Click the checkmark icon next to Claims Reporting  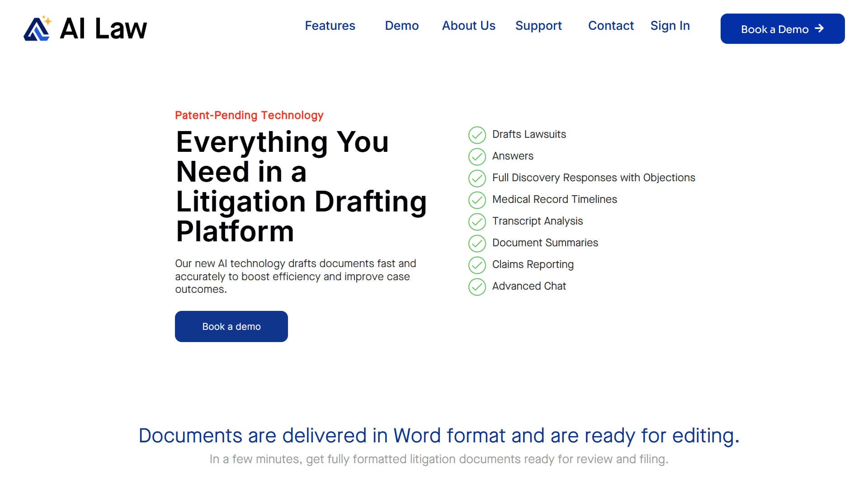[x=477, y=265]
